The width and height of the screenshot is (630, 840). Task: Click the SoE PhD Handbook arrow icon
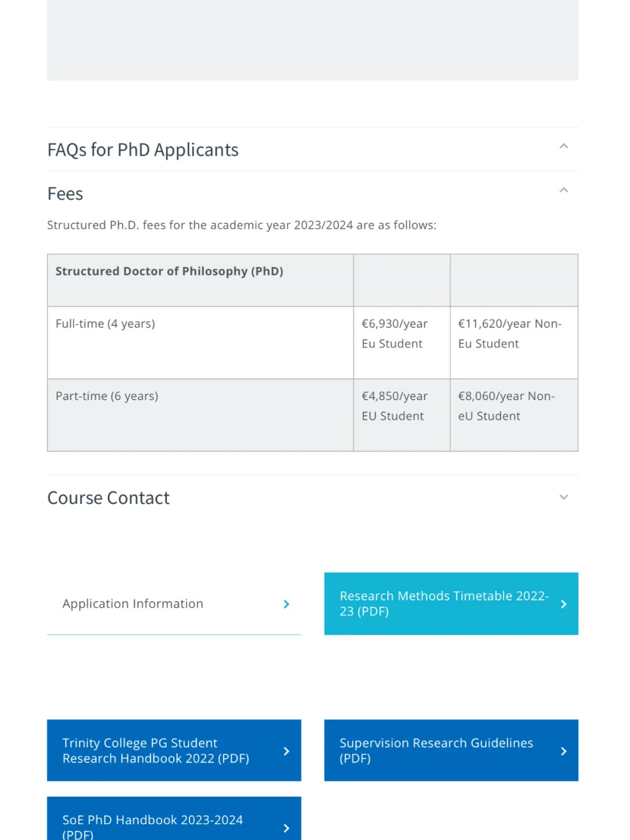click(x=286, y=828)
